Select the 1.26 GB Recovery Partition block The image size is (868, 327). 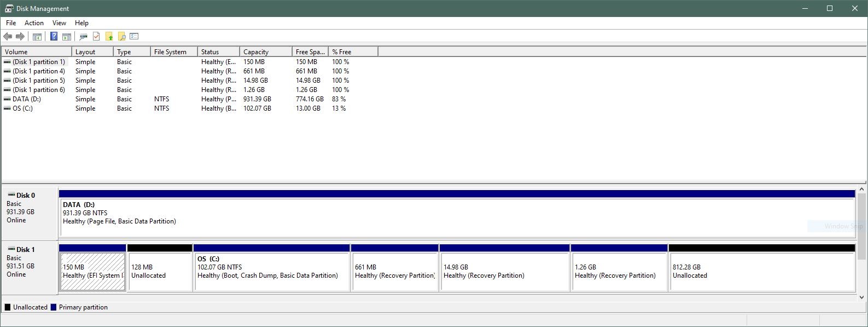[619, 268]
